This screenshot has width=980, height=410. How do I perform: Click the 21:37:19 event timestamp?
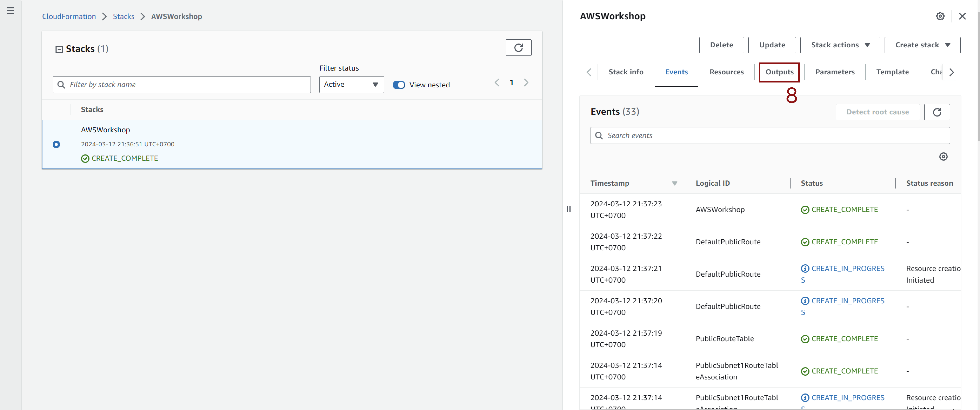point(626,339)
